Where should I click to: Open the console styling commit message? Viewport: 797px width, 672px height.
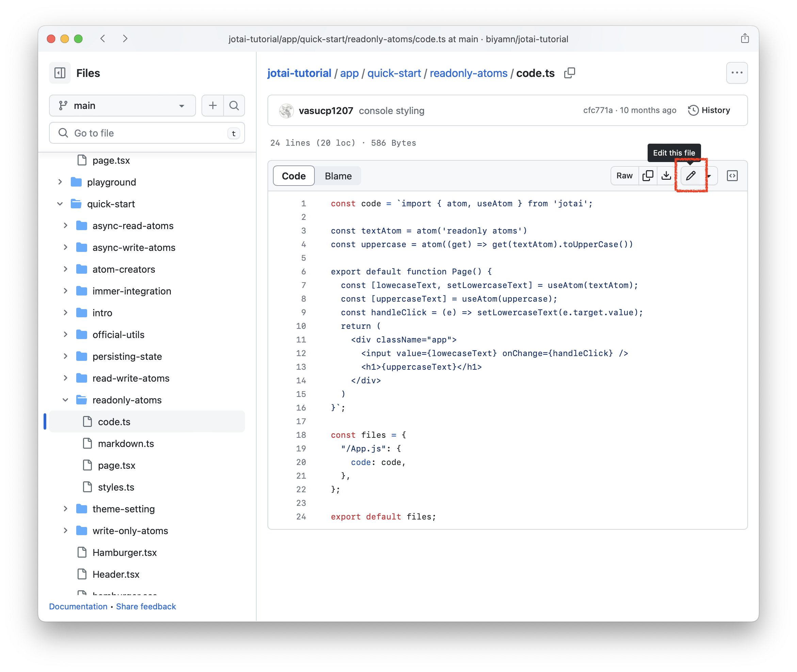coord(391,111)
